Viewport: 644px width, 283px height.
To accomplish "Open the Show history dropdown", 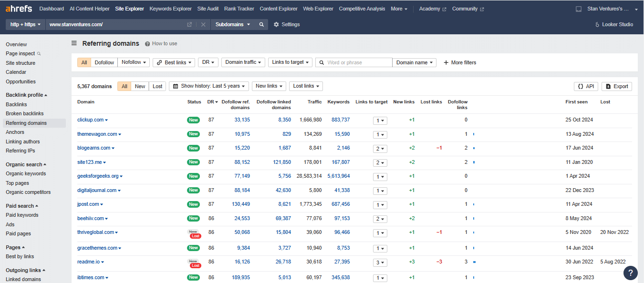I will 209,86.
